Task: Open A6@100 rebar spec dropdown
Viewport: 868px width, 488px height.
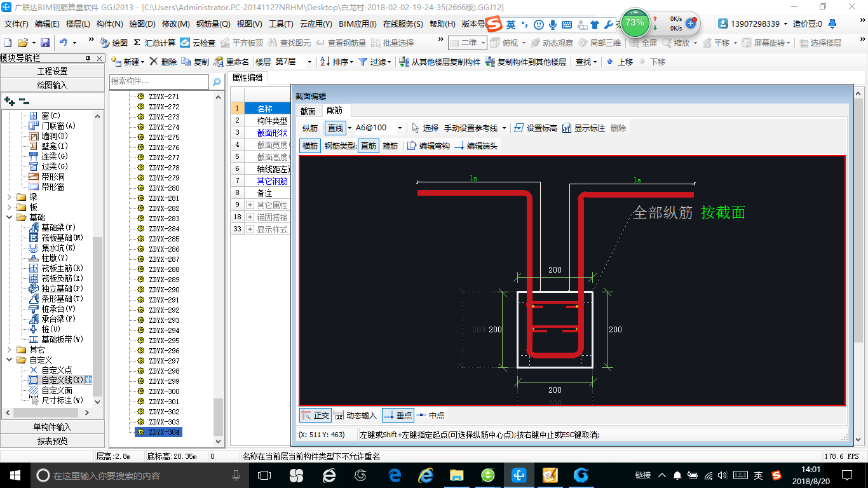Action: click(400, 128)
